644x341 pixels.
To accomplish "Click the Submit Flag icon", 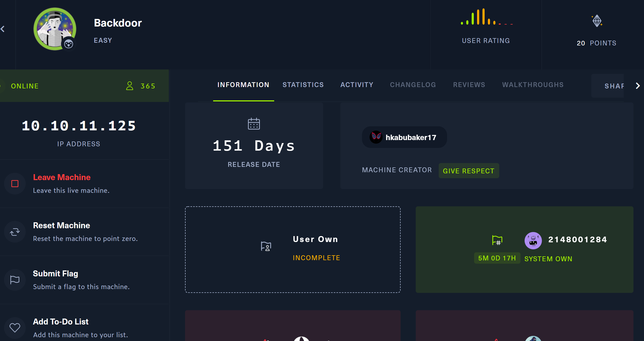I will [x=15, y=280].
